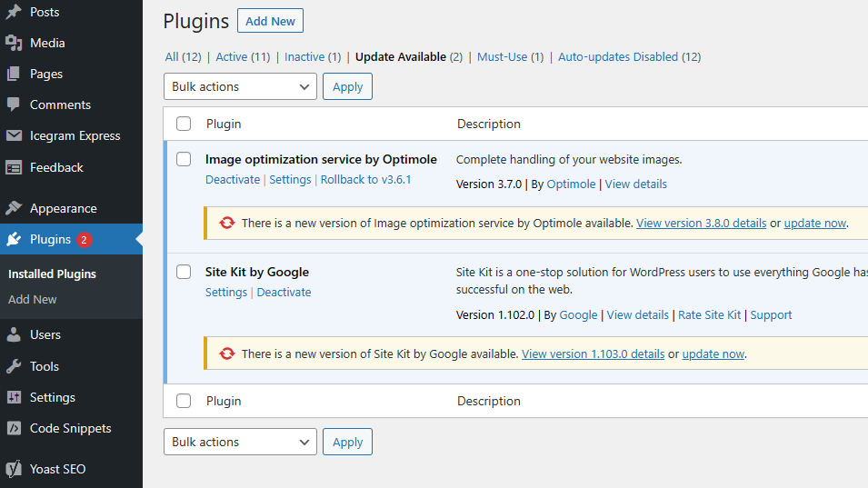Click the Code Snippets icon

pyautogui.click(x=14, y=428)
